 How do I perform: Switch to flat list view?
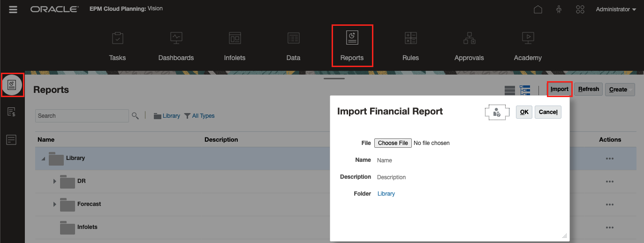point(510,90)
